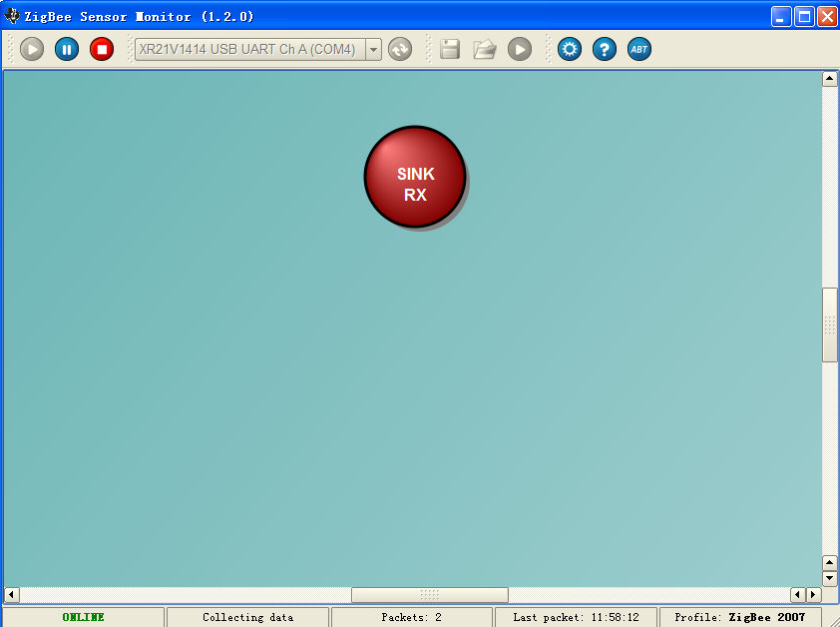840x627 pixels.
Task: Click the save floppy disk icon
Action: pos(450,49)
